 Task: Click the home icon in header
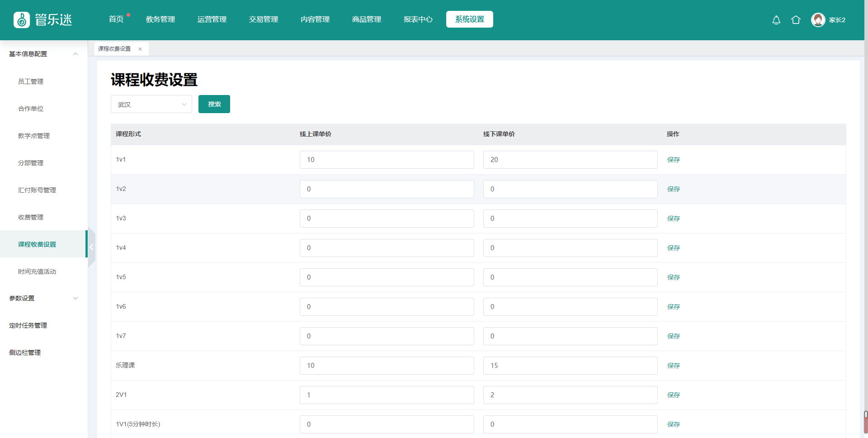(x=796, y=20)
